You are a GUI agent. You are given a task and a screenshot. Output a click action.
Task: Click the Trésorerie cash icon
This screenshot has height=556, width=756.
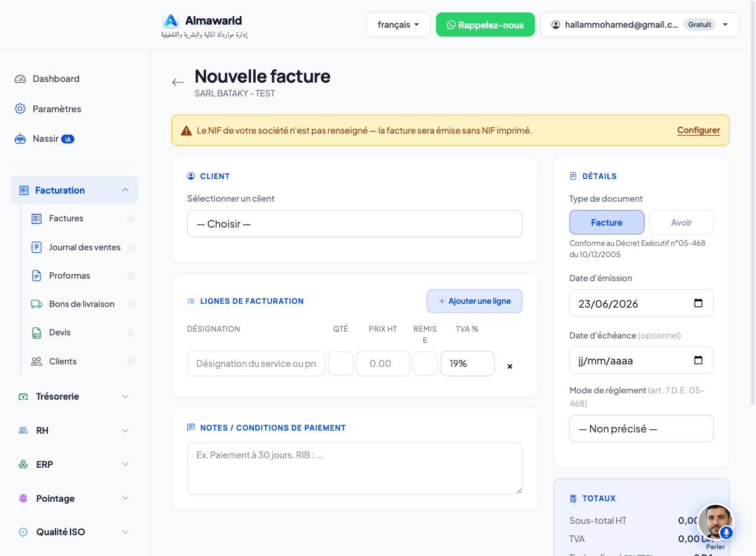23,397
